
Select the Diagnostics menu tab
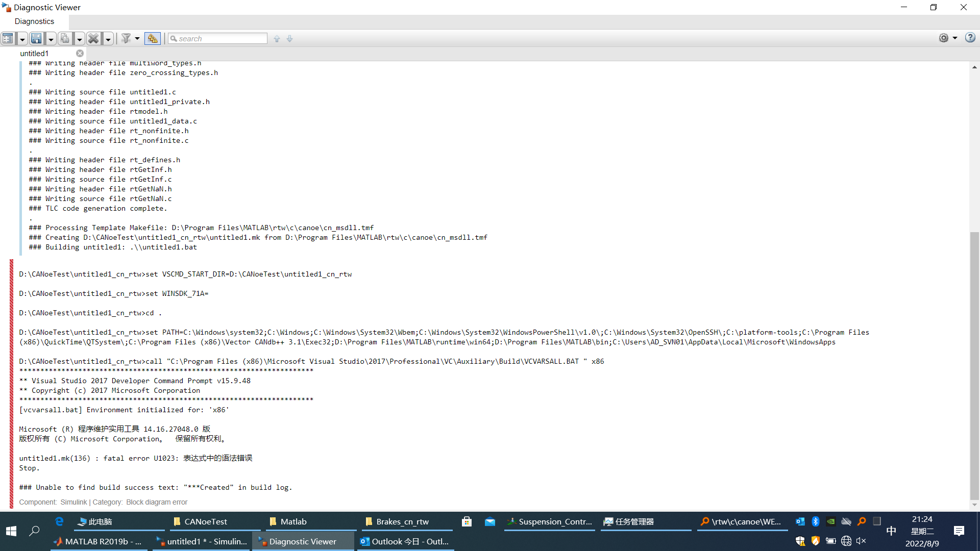pos(34,21)
